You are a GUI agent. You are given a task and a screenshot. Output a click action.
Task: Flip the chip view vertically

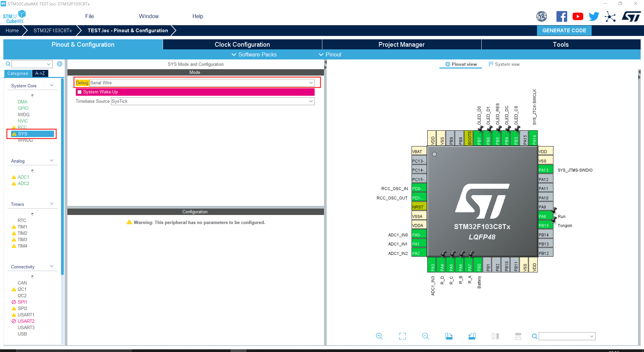(x=518, y=336)
